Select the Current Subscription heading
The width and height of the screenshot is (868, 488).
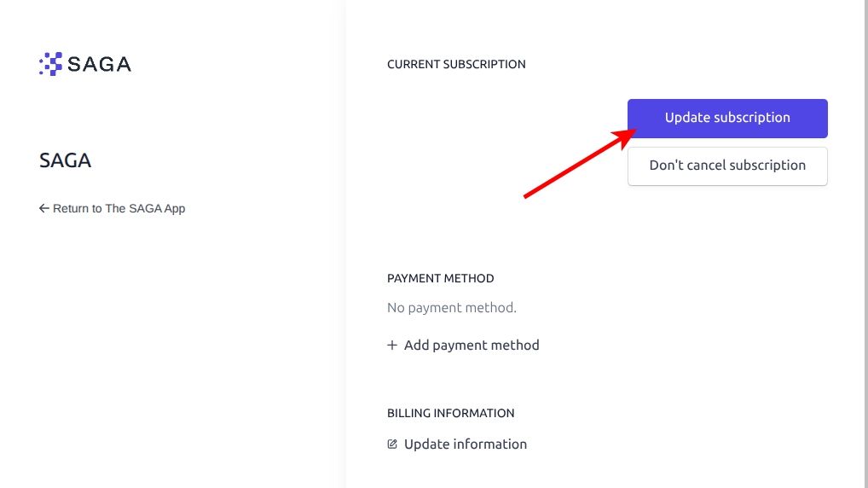(x=456, y=64)
